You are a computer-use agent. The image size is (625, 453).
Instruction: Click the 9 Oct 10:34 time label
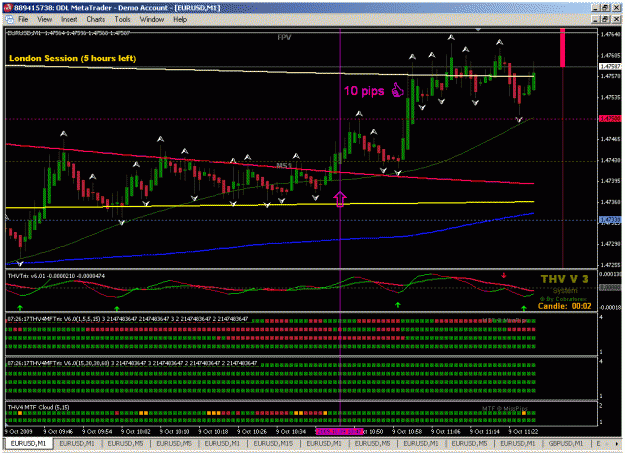pyautogui.click(x=291, y=431)
